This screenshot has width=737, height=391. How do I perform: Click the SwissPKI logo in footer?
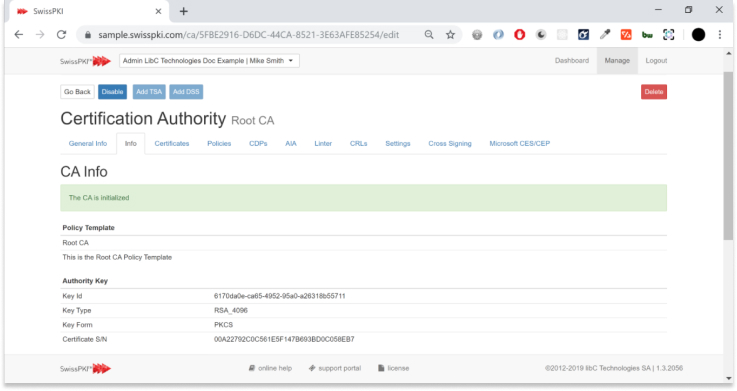pyautogui.click(x=85, y=368)
